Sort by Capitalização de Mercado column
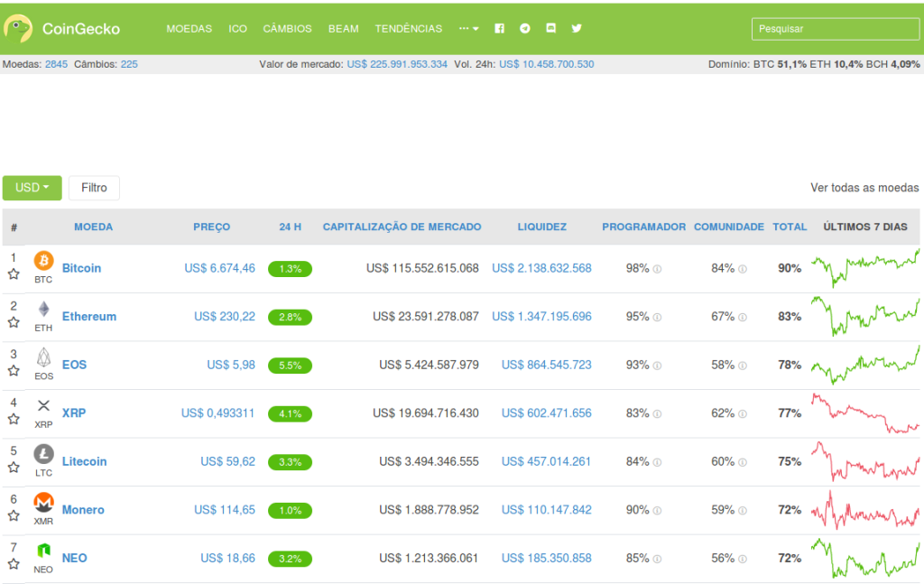This screenshot has height=584, width=924. point(402,227)
